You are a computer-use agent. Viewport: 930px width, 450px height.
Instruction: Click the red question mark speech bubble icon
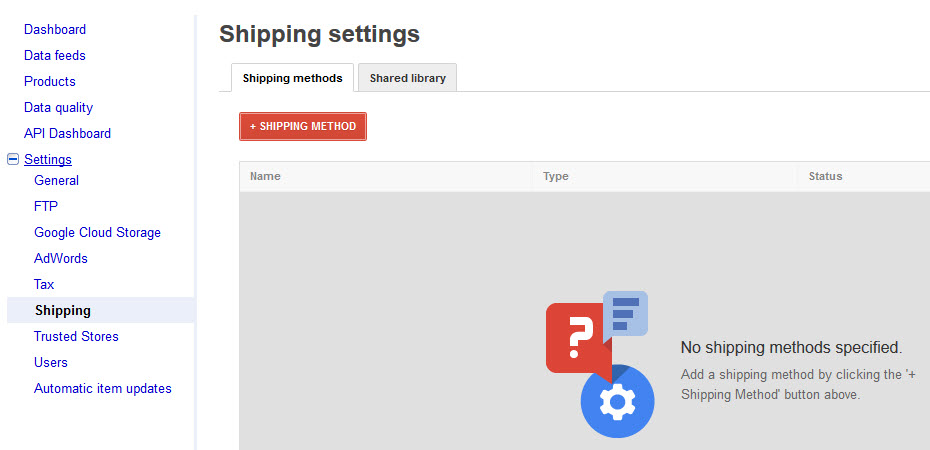pos(578,340)
